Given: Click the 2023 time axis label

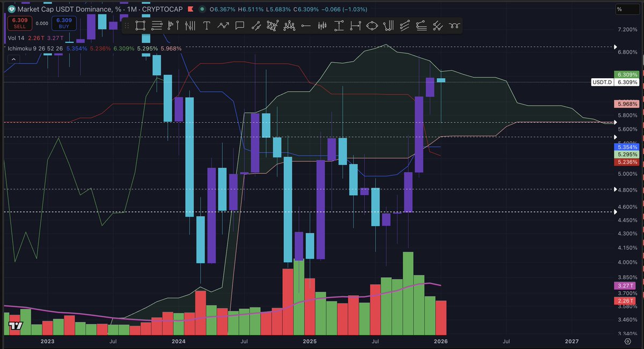Looking at the screenshot, I should coord(47,341).
